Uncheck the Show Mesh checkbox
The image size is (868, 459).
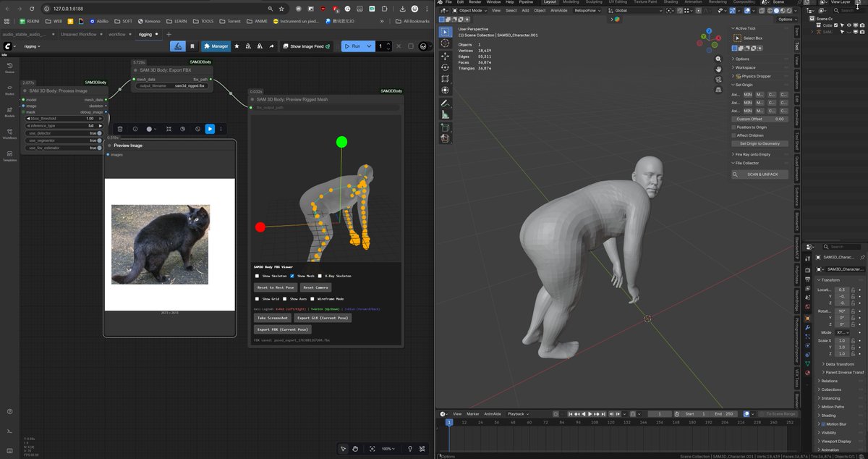(x=292, y=276)
